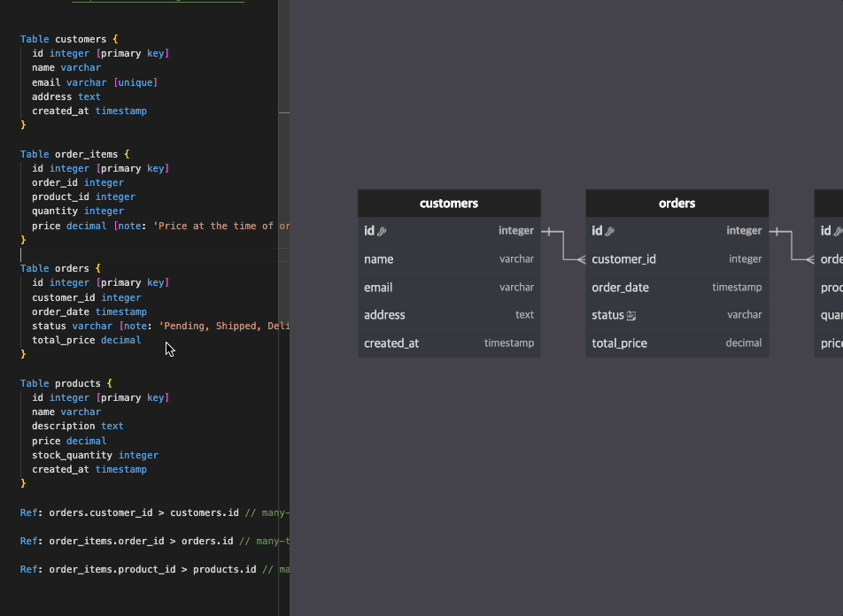This screenshot has height=616, width=843.
Task: Click the relationship line leaving the orders table
Action: [791, 246]
